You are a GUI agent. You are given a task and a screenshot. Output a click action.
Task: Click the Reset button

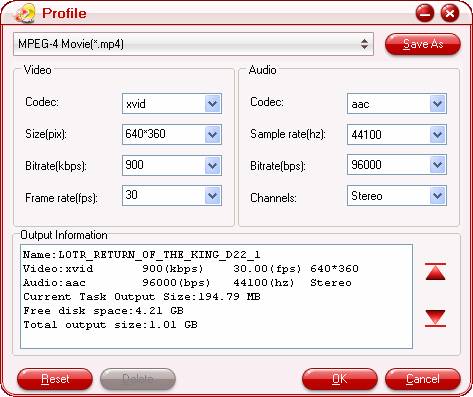[x=55, y=379]
